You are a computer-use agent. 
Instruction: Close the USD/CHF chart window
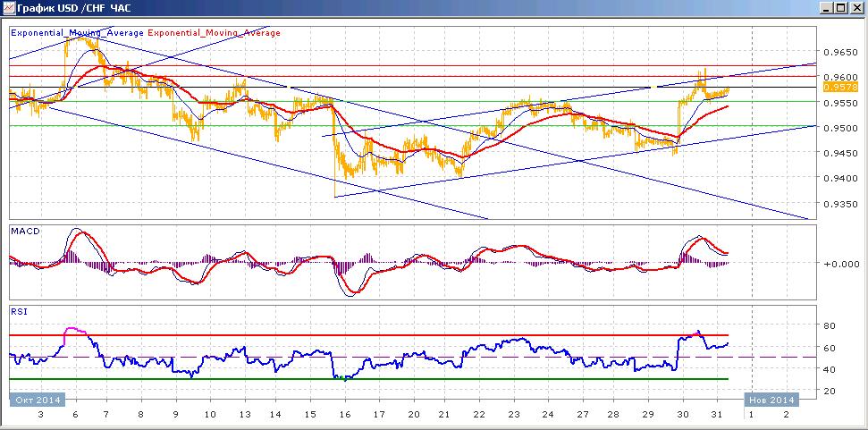(855, 8)
